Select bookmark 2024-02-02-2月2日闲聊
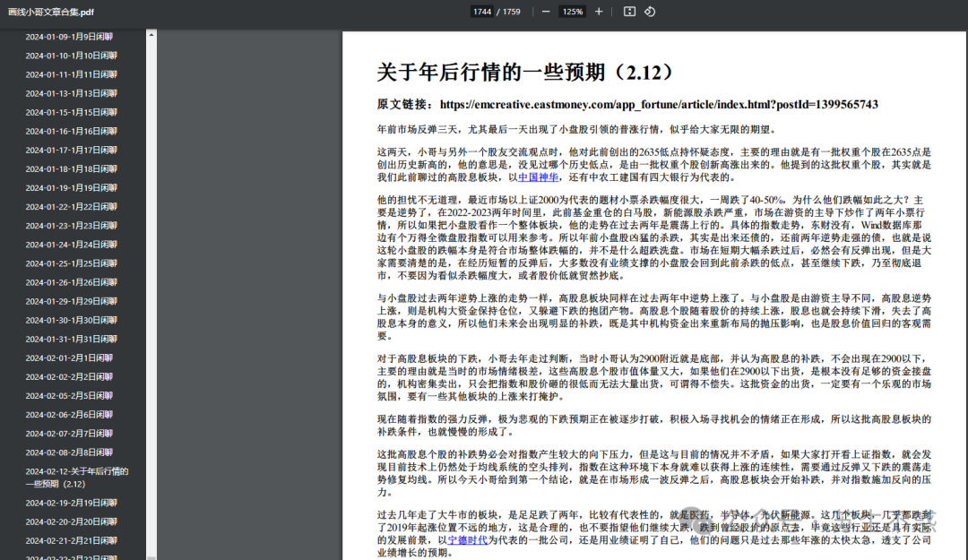 tap(69, 377)
